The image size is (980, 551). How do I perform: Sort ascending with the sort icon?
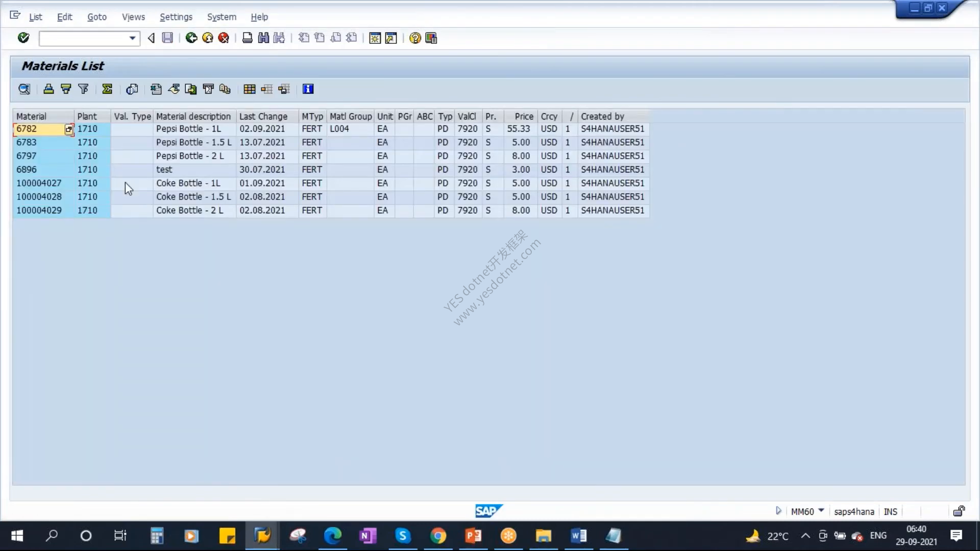[x=48, y=89]
